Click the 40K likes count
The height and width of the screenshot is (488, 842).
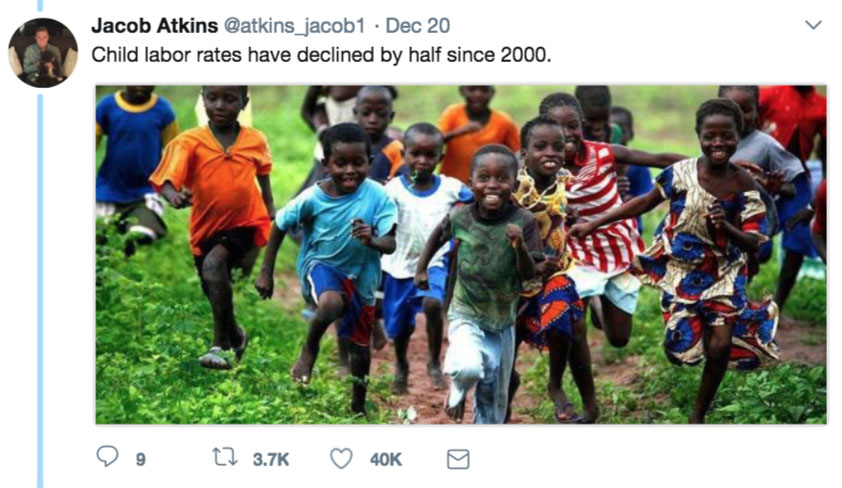[385, 459]
